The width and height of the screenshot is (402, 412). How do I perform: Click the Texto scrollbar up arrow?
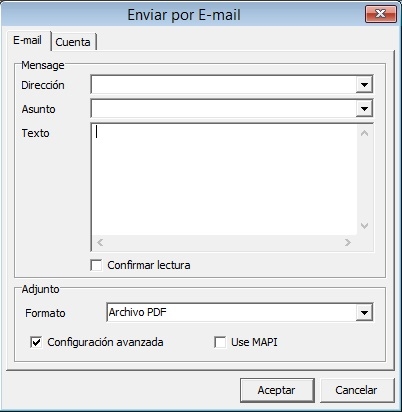coord(365,133)
